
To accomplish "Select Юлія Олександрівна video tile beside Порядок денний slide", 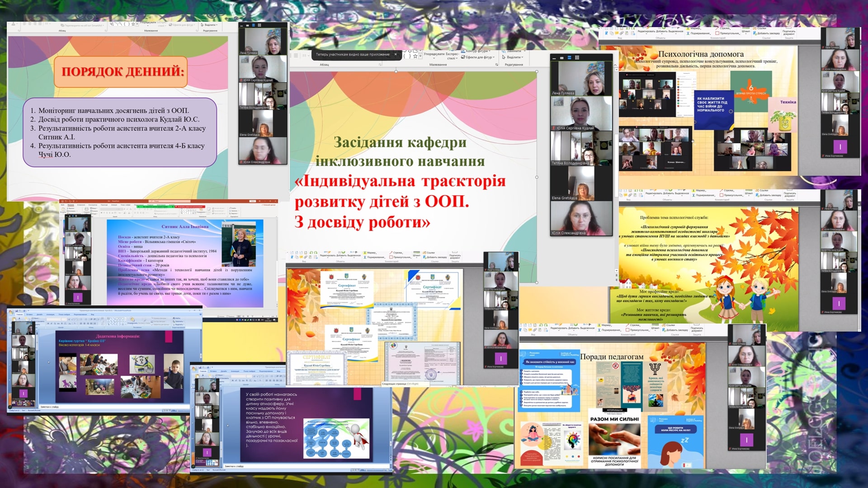I will (x=263, y=150).
